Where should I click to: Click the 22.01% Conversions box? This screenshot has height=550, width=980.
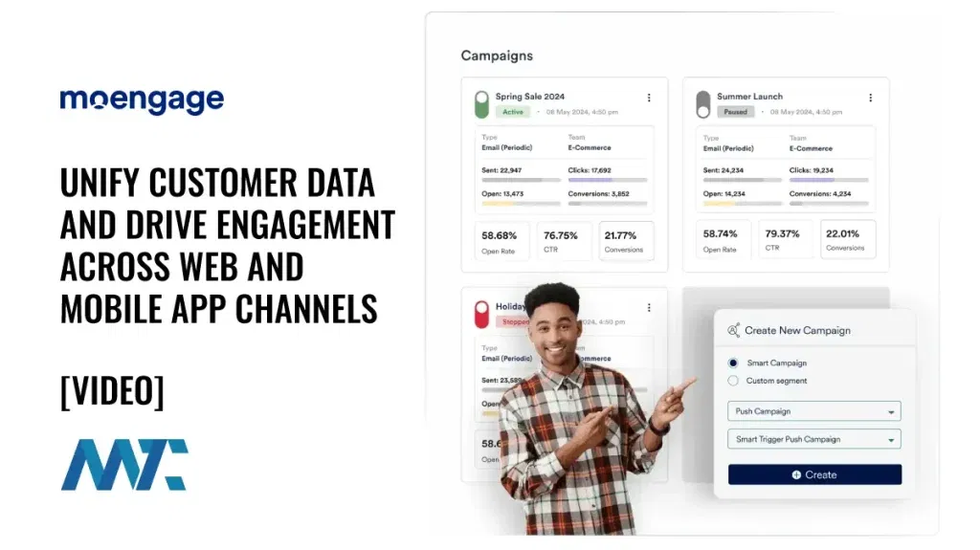click(848, 239)
